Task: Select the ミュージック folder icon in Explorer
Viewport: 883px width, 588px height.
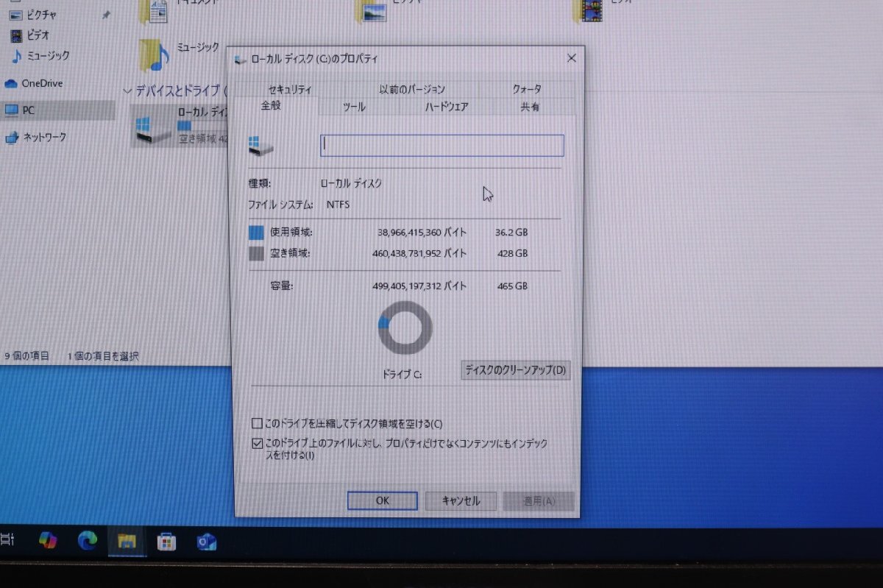Action: (155, 54)
